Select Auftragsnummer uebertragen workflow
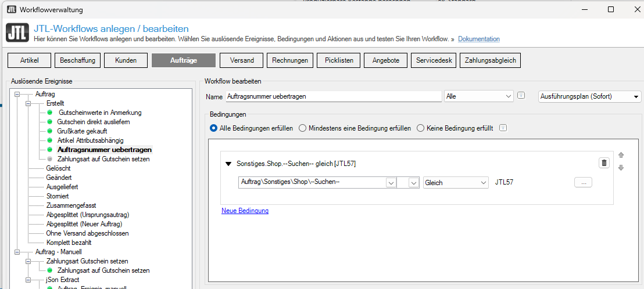 click(x=105, y=150)
